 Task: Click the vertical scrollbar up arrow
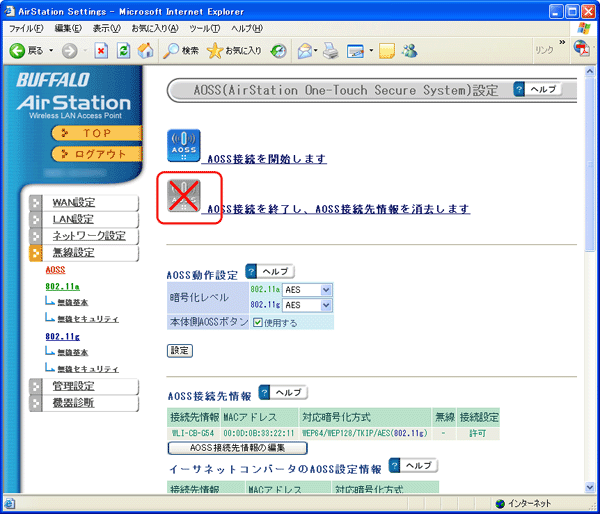click(590, 71)
